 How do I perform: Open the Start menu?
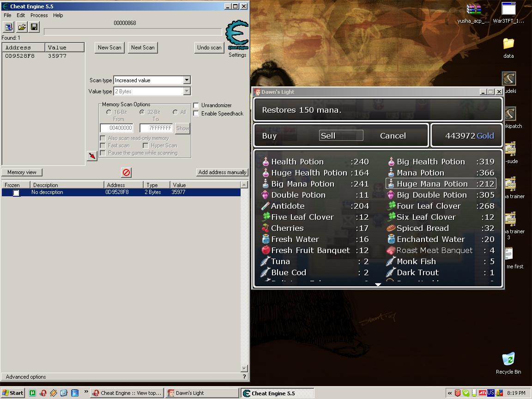coord(12,393)
